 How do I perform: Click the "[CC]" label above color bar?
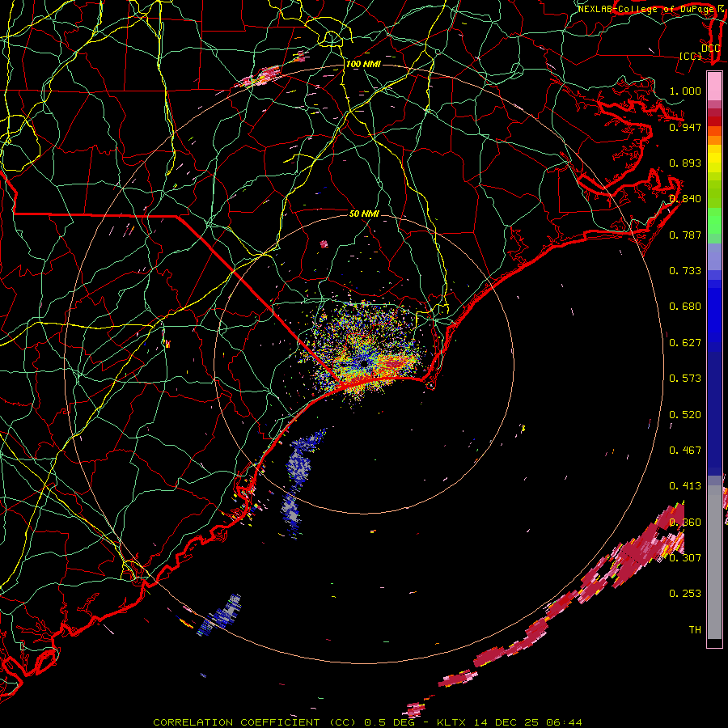tap(691, 56)
